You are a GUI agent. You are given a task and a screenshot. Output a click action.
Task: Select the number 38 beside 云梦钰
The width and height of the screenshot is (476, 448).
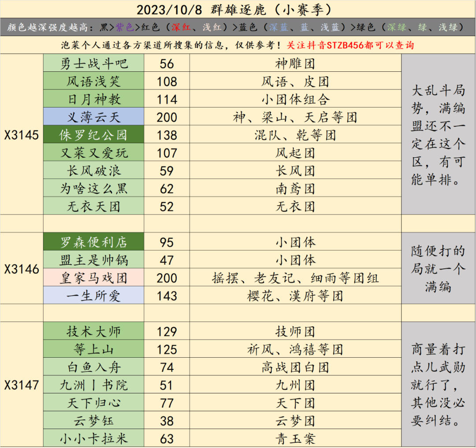pyautogui.click(x=167, y=420)
